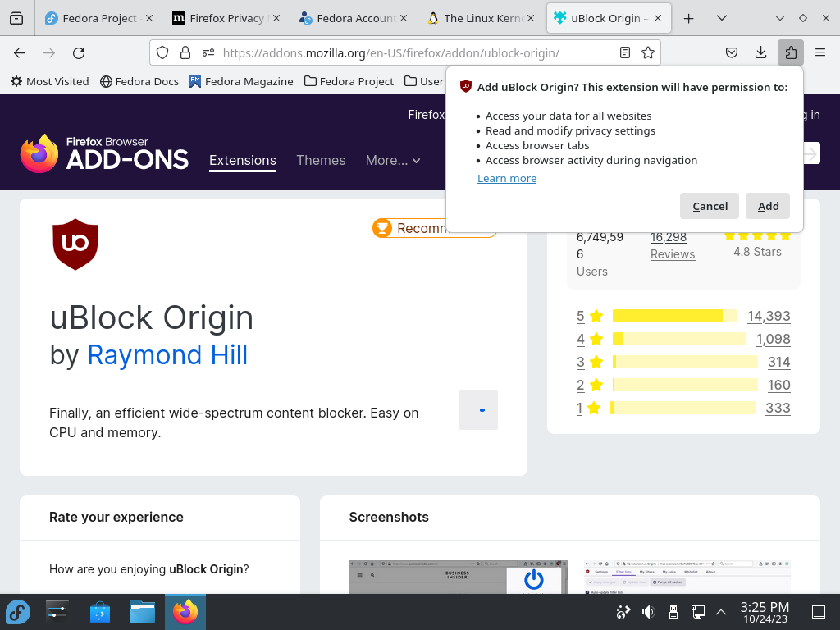The width and height of the screenshot is (840, 630).
Task: Open the Learn more permissions link
Action: pyautogui.click(x=507, y=178)
